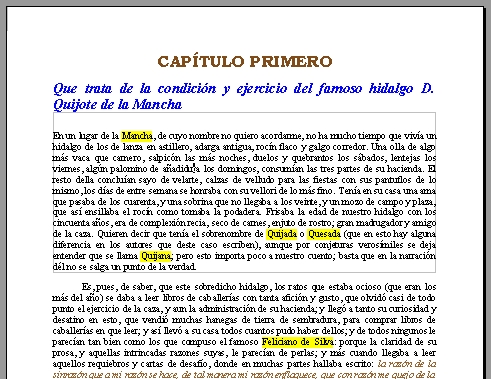Click the word "desatino"
Viewport: 491px width, 379px height.
coord(68,320)
